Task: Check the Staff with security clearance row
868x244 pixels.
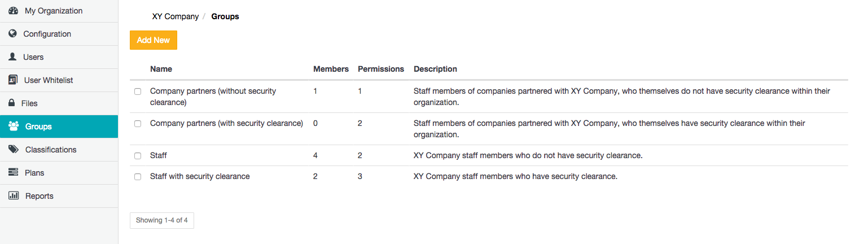Action: tap(138, 177)
